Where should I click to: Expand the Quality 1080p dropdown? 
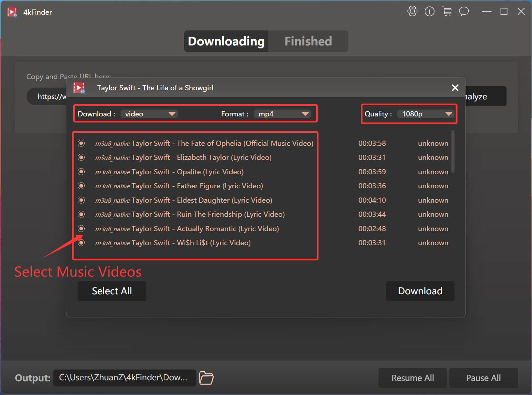click(425, 114)
